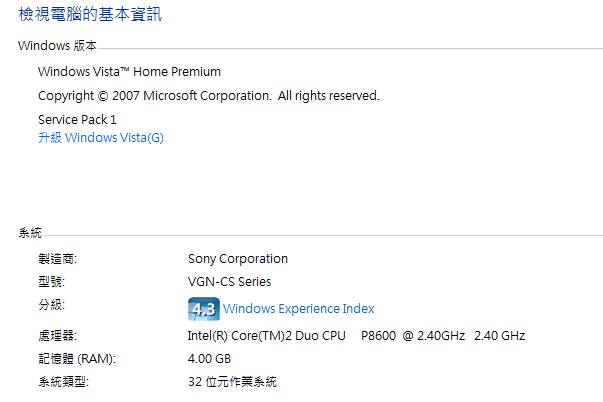Select the 32 位元作業系統 value

232,382
